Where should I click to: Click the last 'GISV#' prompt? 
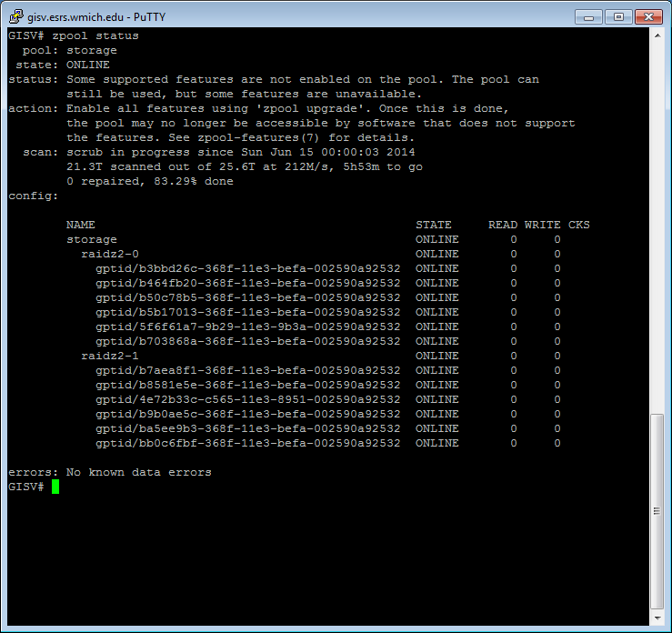25,487
